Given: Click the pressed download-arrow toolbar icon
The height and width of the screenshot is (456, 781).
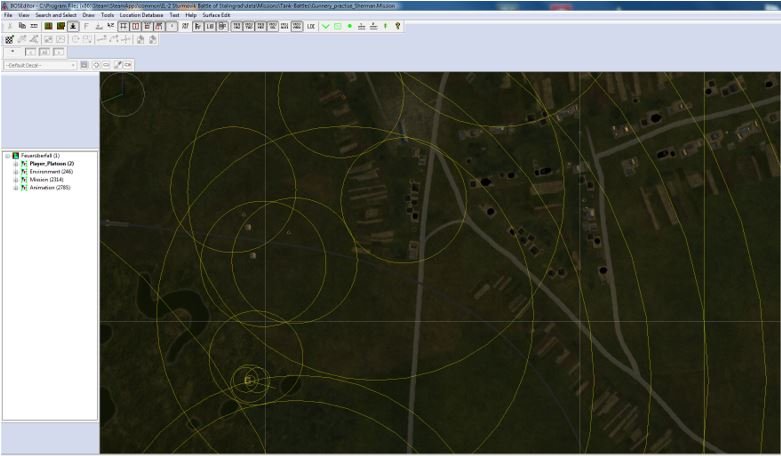Looking at the screenshot, I should [73, 26].
